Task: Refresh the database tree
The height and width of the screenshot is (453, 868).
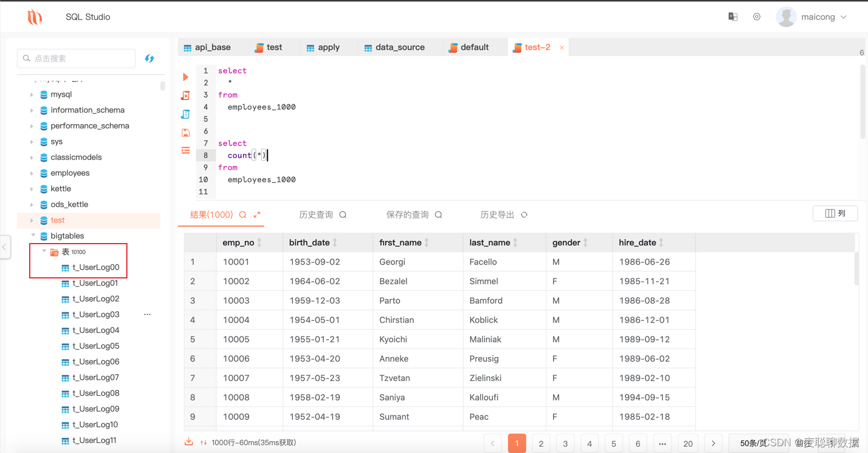Action: (149, 58)
